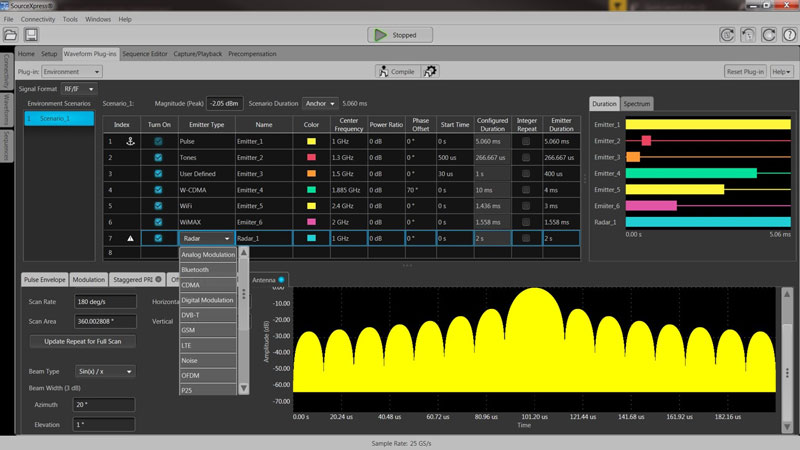800x450 pixels.
Task: Click the open folder icon in toolbar
Action: pyautogui.click(x=10, y=35)
